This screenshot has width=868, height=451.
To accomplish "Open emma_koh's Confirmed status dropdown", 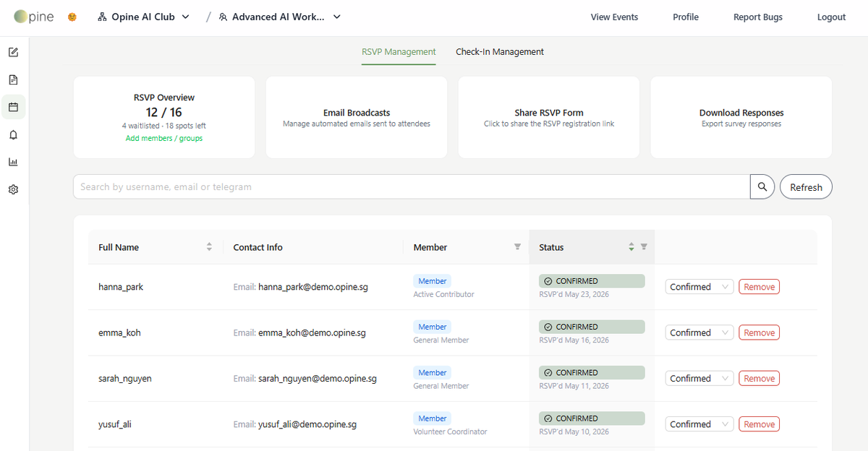I will tap(699, 332).
